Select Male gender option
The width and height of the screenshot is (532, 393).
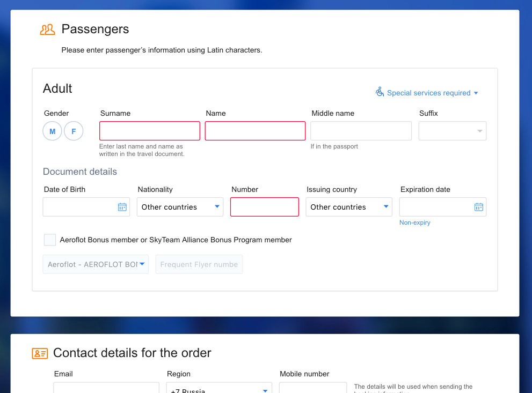coord(53,131)
